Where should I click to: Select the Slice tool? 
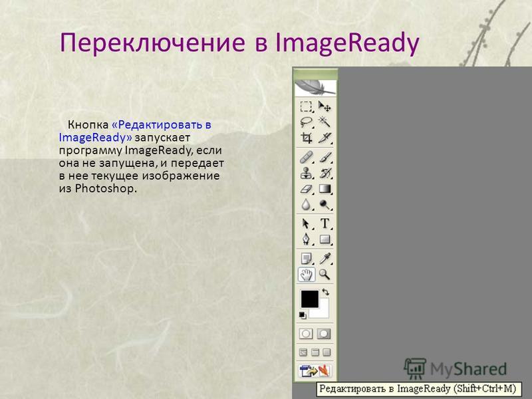click(x=325, y=138)
